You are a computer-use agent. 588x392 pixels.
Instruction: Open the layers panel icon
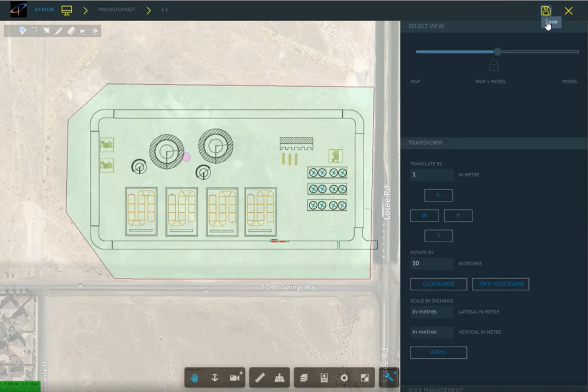[x=304, y=378]
